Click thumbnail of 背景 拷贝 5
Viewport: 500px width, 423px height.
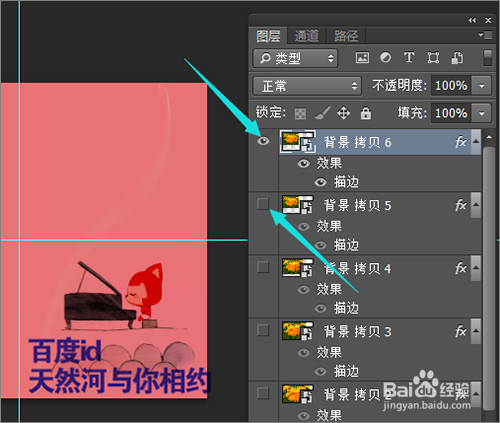coord(298,204)
